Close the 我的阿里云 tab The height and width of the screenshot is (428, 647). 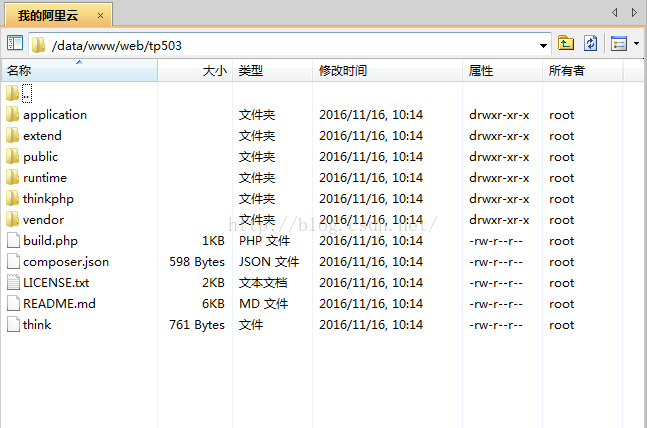pyautogui.click(x=100, y=16)
